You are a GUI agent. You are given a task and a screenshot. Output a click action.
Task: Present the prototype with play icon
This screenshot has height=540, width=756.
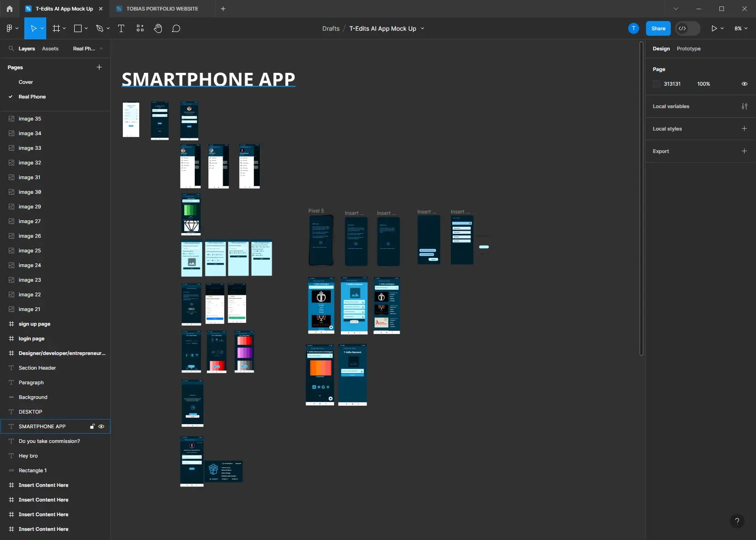(714, 28)
